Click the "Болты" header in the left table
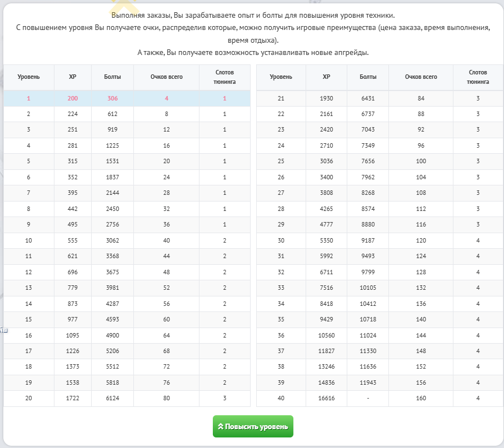Image resolution: width=504 pixels, height=448 pixels. [x=113, y=77]
